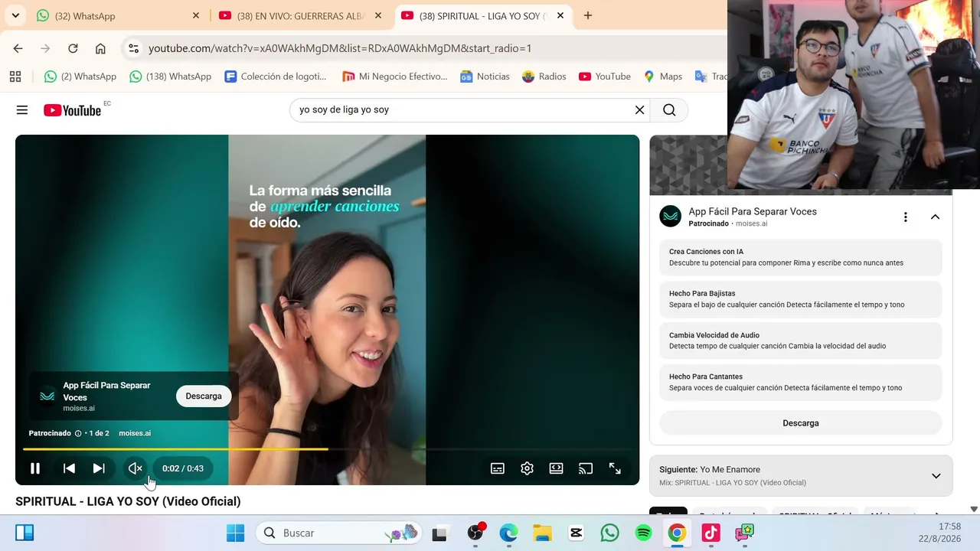Cast the video to a TV
980x551 pixels.
(586, 468)
